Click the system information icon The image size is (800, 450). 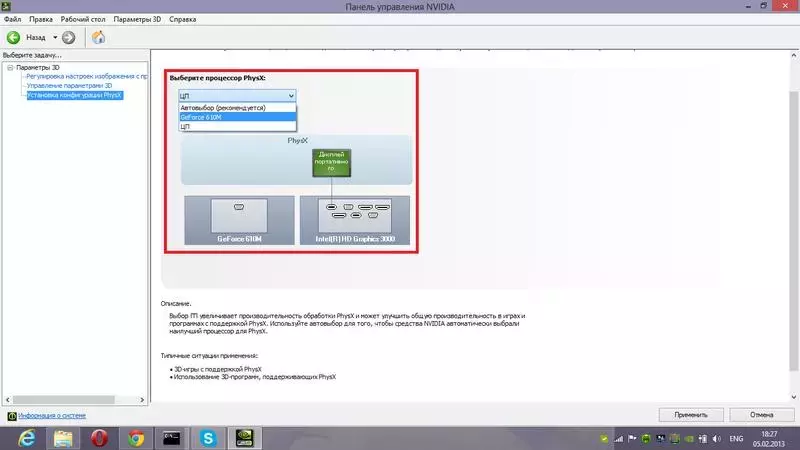(x=12, y=416)
